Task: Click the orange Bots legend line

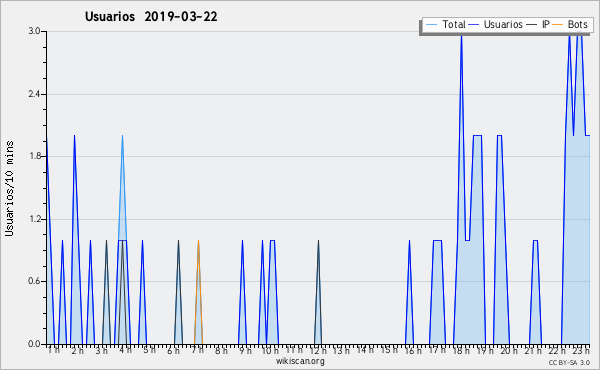Action: pos(558,25)
